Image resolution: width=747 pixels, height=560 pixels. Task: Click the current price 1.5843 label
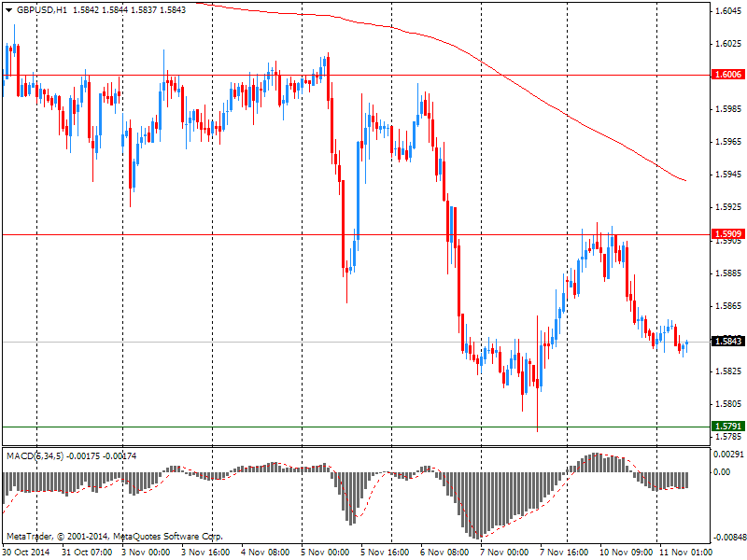click(x=728, y=341)
